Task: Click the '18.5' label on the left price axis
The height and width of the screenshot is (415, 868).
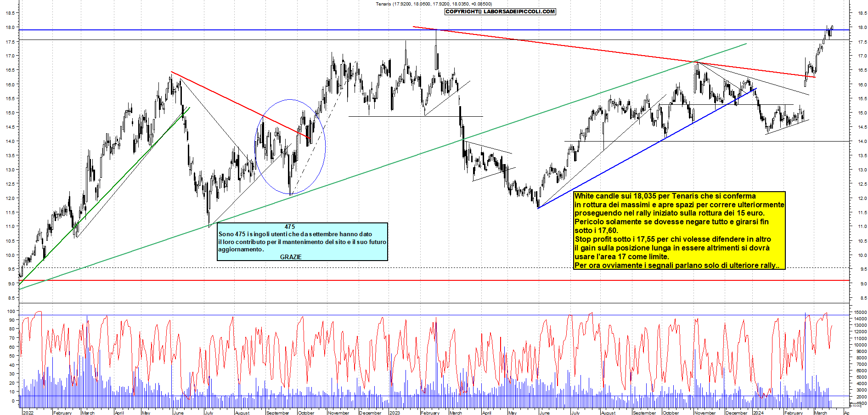Action: tap(11, 13)
